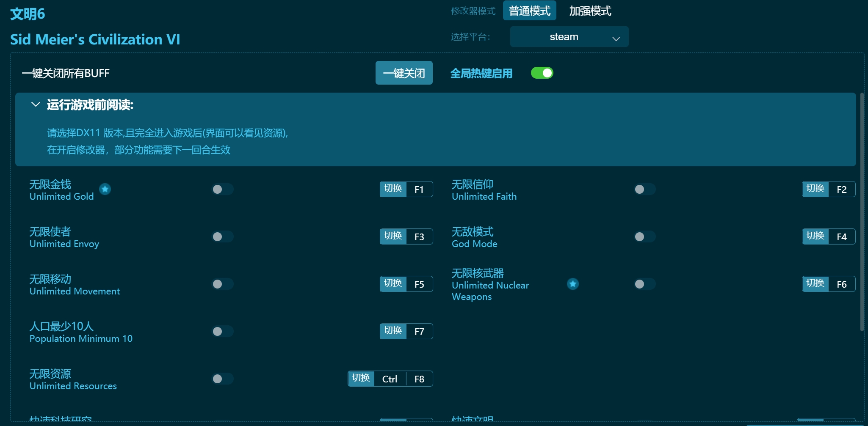The height and width of the screenshot is (426, 868).
Task: Toggle Unlimited Gold switch
Action: [x=223, y=189]
